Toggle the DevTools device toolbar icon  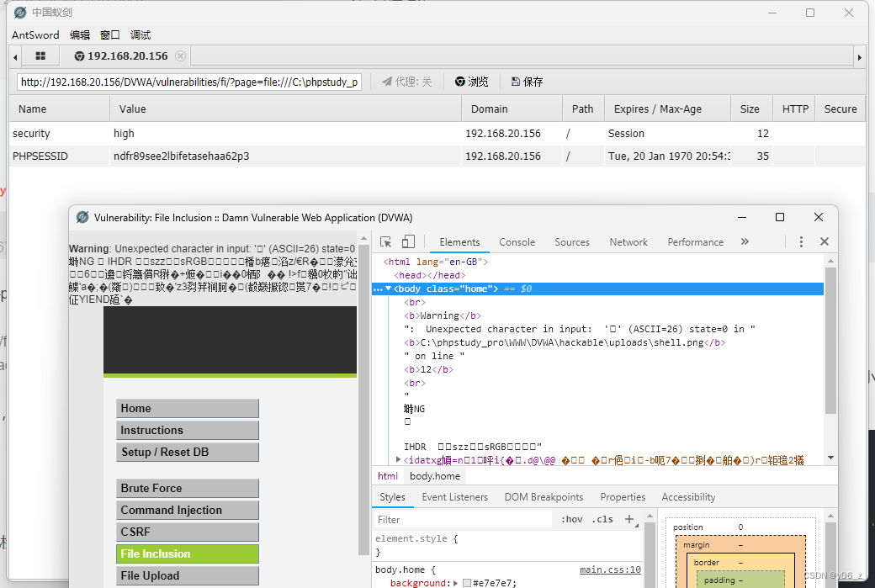409,242
